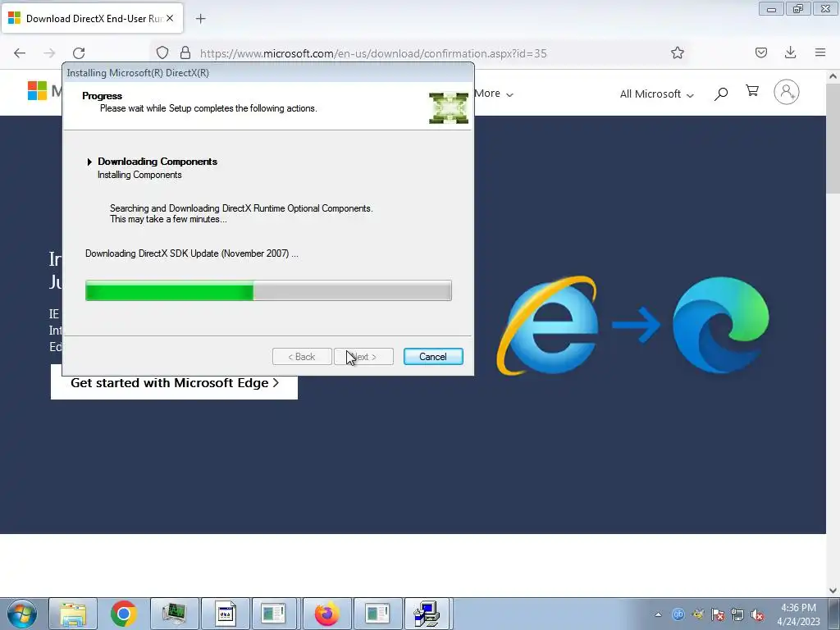Click the Downloading Components step label

[157, 162]
